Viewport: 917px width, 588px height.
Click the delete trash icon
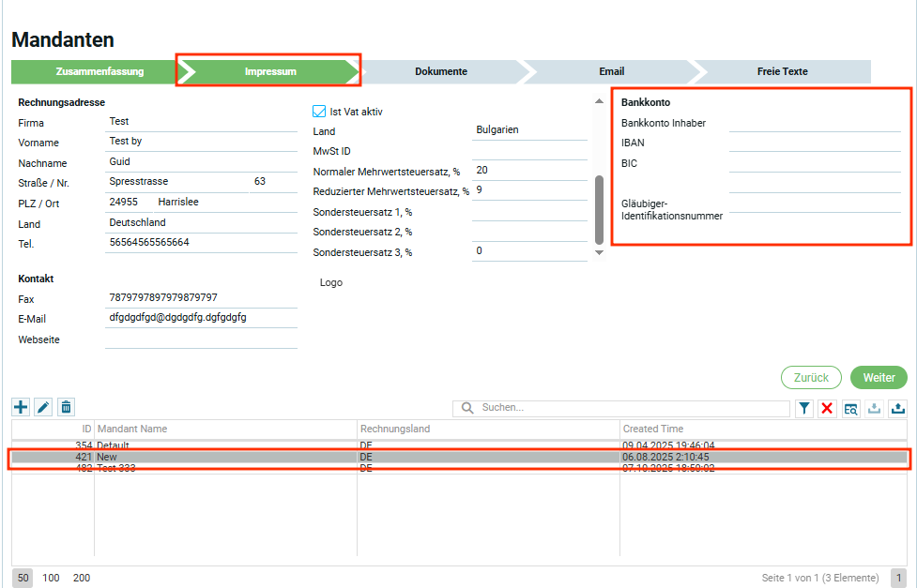[x=66, y=407]
